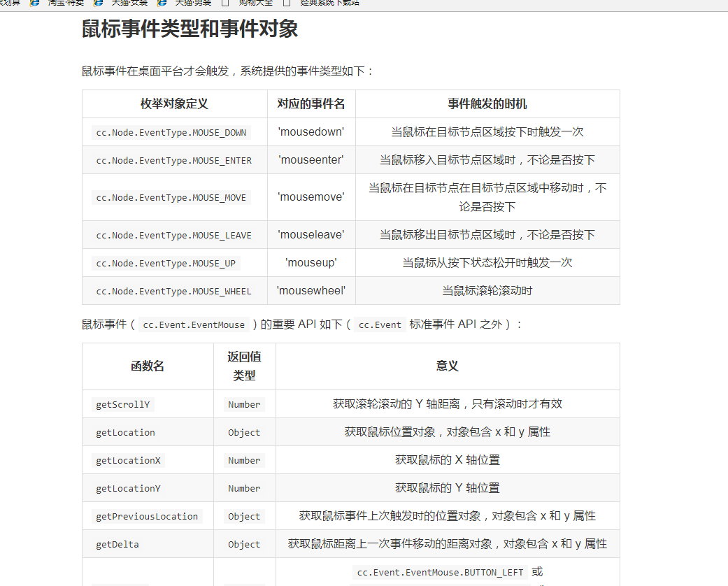This screenshot has height=586, width=728.
Task: Select cc.Node.EventType.MOUSE_DOWN code cell
Action: [171, 132]
